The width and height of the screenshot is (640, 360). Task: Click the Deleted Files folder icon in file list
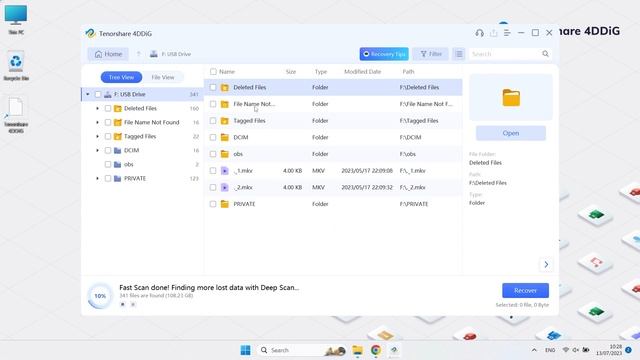224,87
